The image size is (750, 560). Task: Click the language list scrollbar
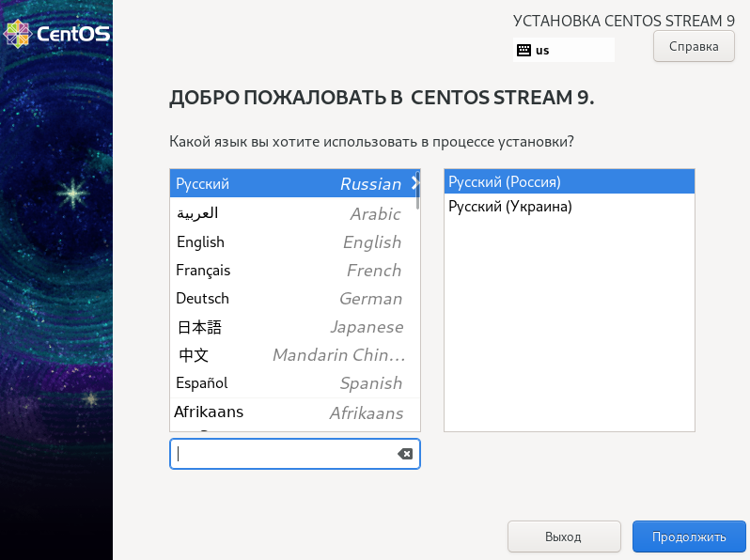[418, 190]
